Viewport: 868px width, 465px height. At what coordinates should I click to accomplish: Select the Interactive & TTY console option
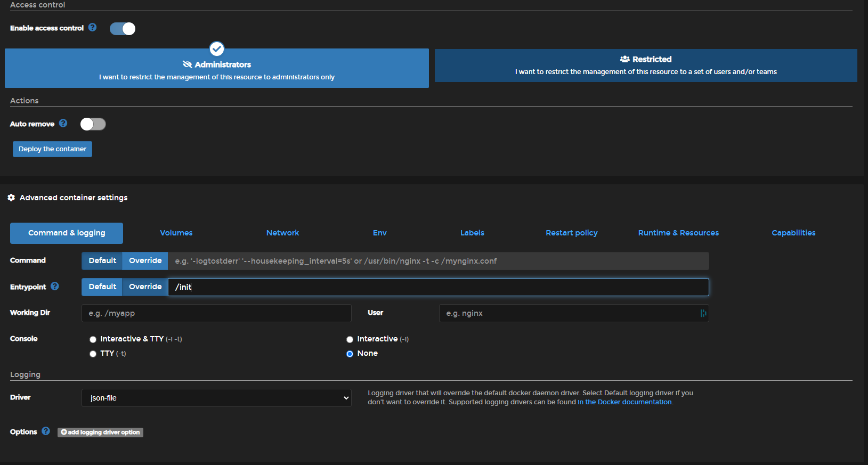93,339
